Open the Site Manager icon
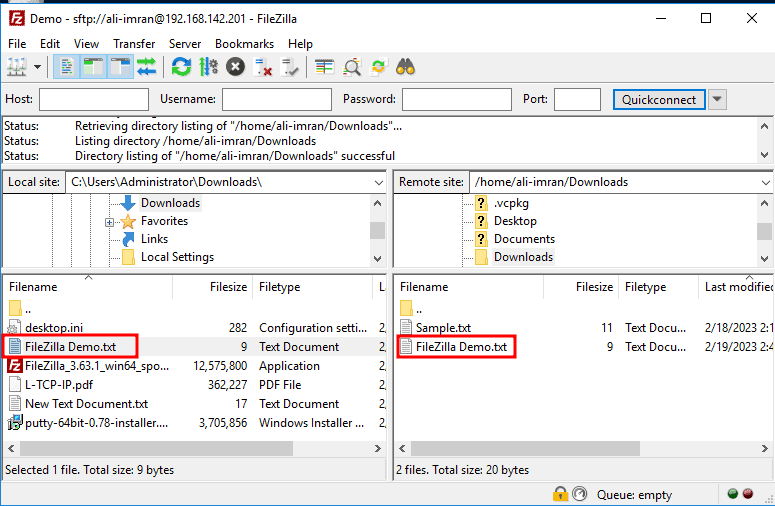This screenshot has height=506, width=775. tap(17, 67)
